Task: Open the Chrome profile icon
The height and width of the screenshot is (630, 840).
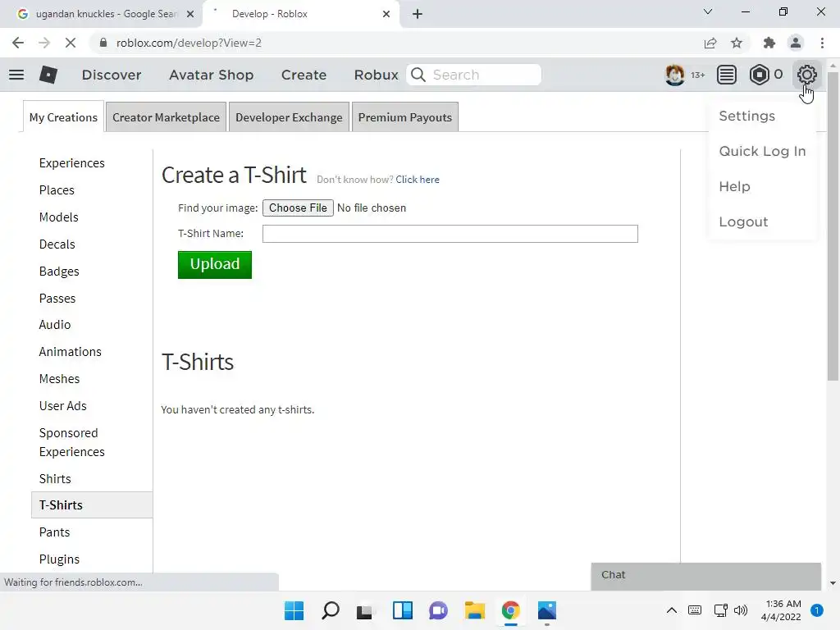Action: (796, 43)
